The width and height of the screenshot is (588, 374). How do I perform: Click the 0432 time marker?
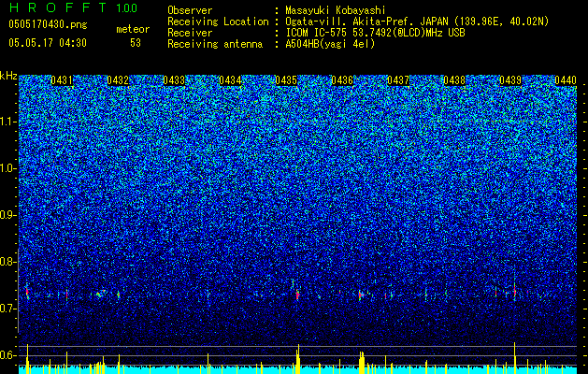(118, 80)
